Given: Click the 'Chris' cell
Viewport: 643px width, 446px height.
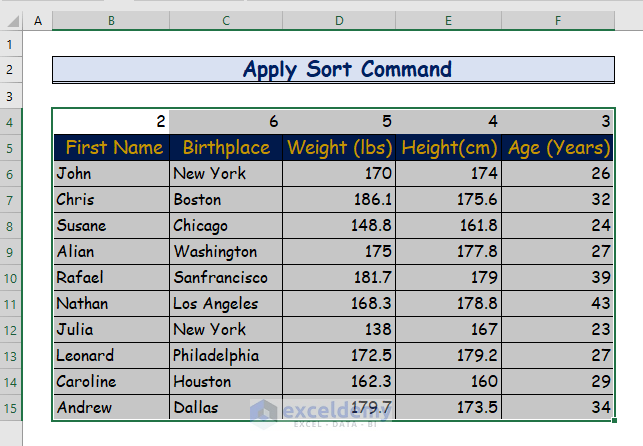Looking at the screenshot, I should [111, 200].
